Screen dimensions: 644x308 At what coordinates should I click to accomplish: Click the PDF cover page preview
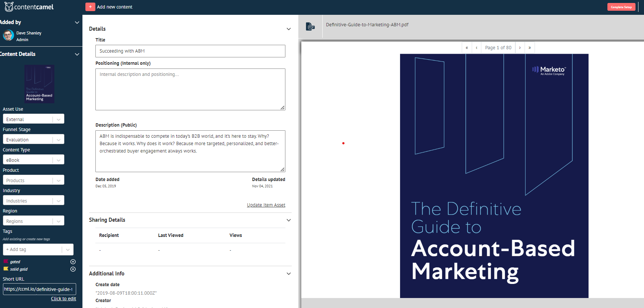coord(494,176)
